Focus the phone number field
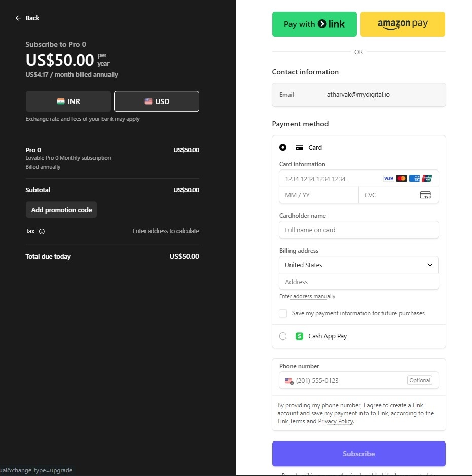Image resolution: width=472 pixels, height=476 pixels. (x=358, y=381)
